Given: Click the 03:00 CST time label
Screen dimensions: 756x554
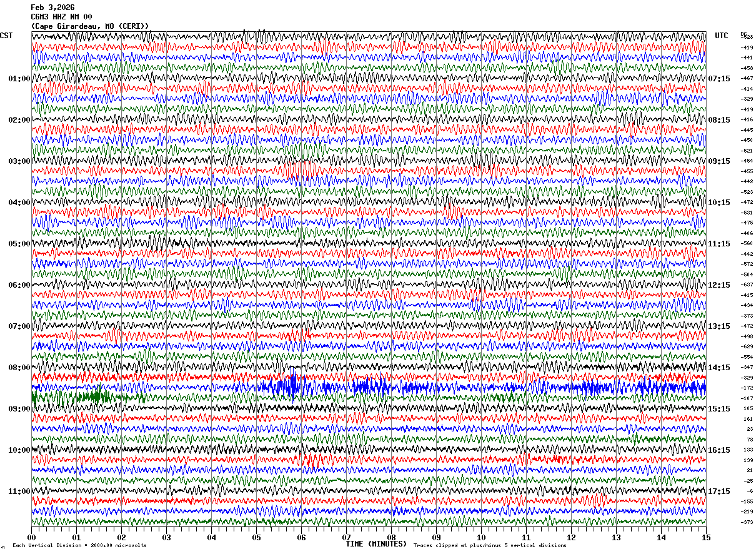Looking at the screenshot, I should [19, 161].
